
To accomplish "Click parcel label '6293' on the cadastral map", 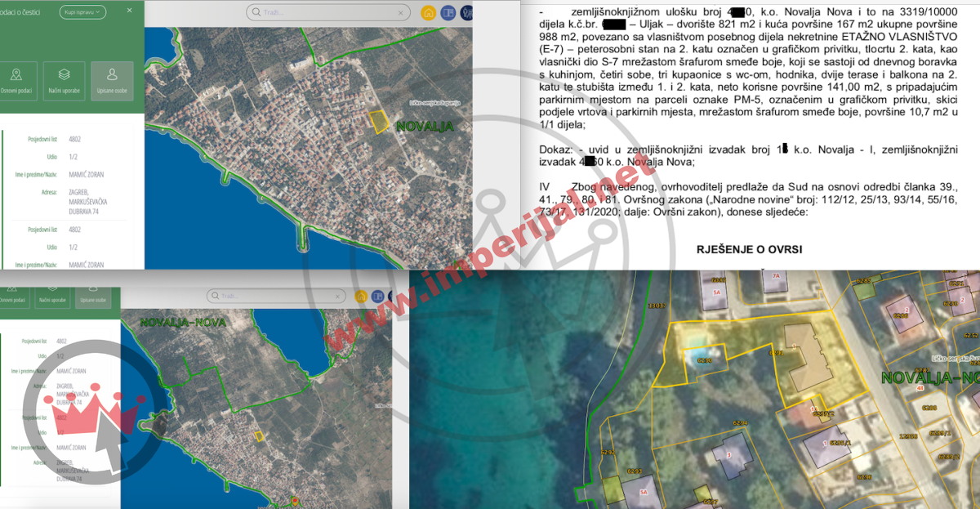I will click(635, 471).
